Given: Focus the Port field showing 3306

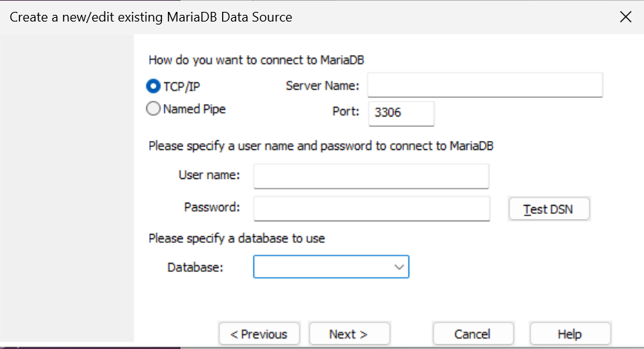Looking at the screenshot, I should coord(400,114).
